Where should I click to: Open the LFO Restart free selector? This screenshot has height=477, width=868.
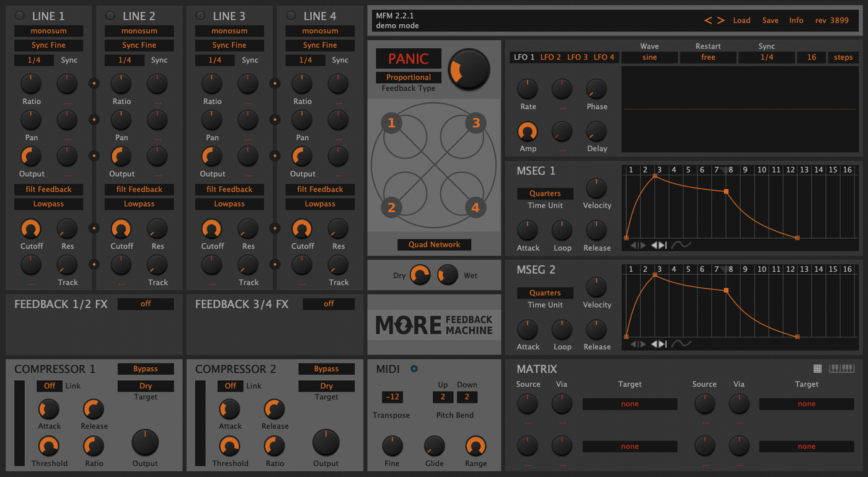pos(708,57)
